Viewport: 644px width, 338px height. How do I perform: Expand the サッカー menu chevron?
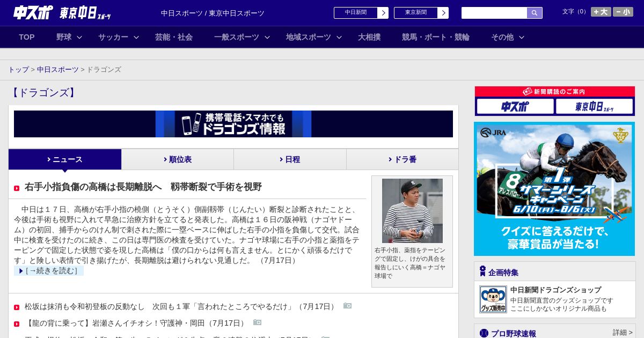(136, 38)
